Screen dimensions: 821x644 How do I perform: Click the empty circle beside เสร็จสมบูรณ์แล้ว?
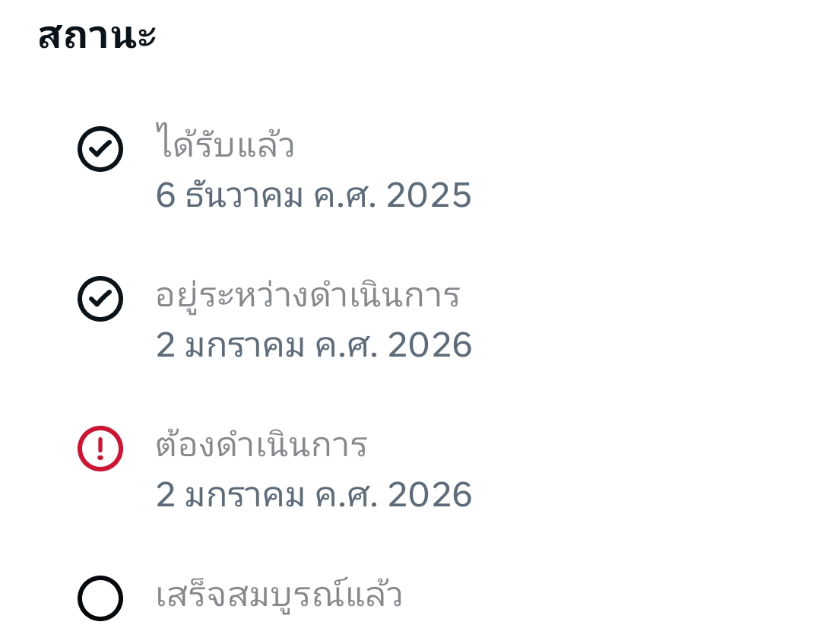(100, 598)
